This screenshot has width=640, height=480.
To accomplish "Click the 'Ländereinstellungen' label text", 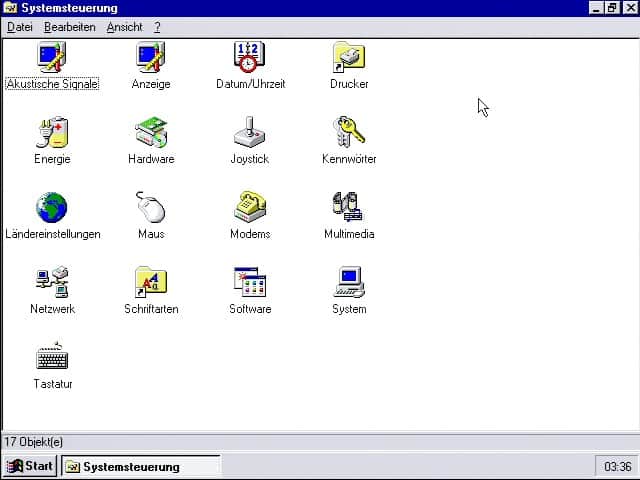I will pos(53,234).
